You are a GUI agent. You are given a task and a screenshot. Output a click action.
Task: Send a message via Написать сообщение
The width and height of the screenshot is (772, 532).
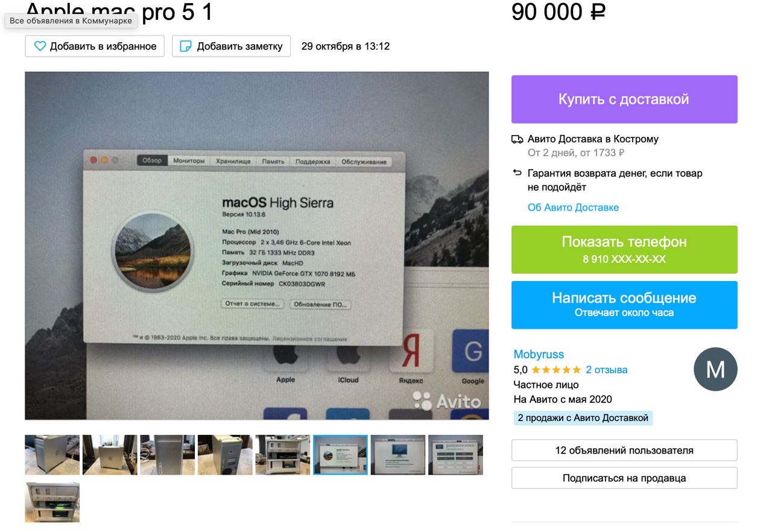tap(624, 305)
